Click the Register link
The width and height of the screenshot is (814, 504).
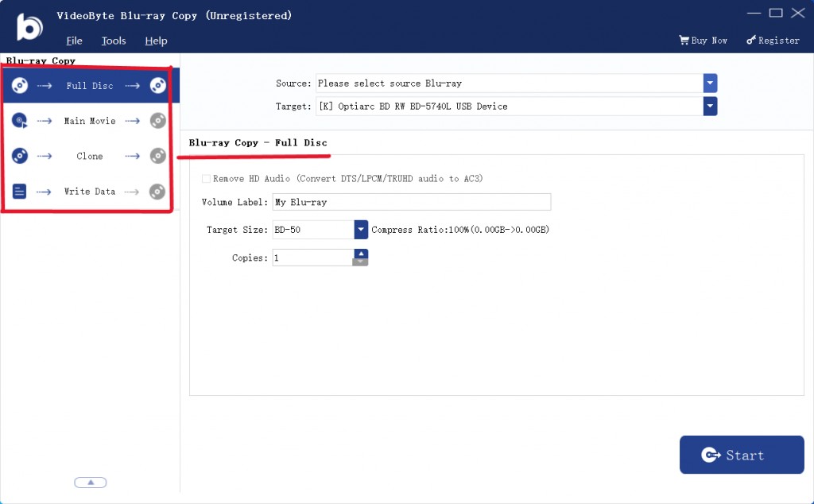773,40
